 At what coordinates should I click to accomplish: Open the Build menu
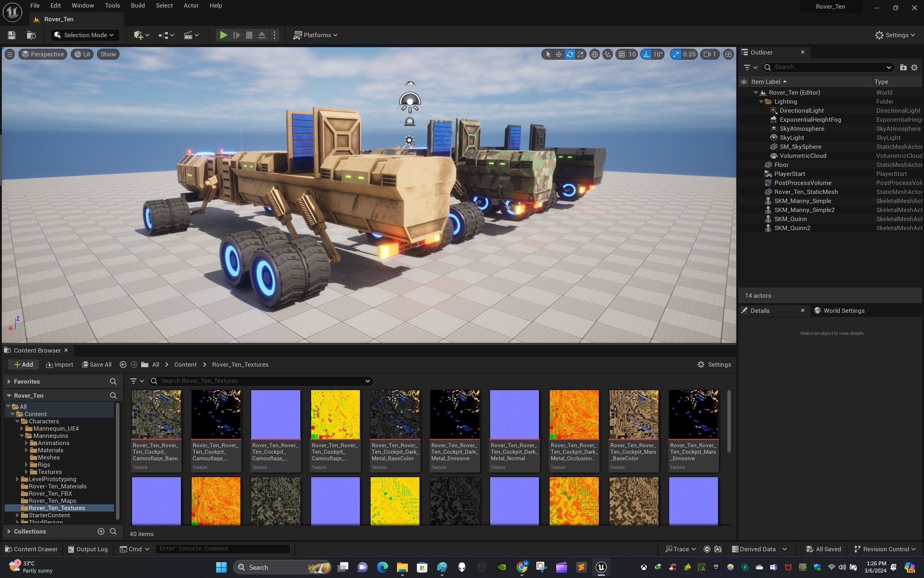pyautogui.click(x=138, y=6)
